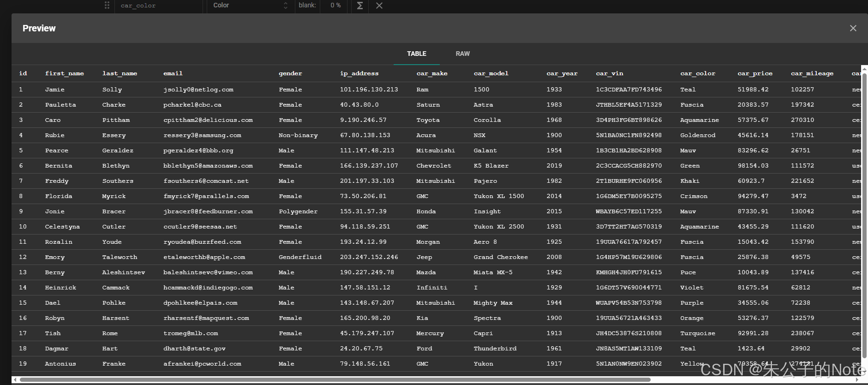The width and height of the screenshot is (868, 385).
Task: Click the first_name column header
Action: [x=65, y=73]
